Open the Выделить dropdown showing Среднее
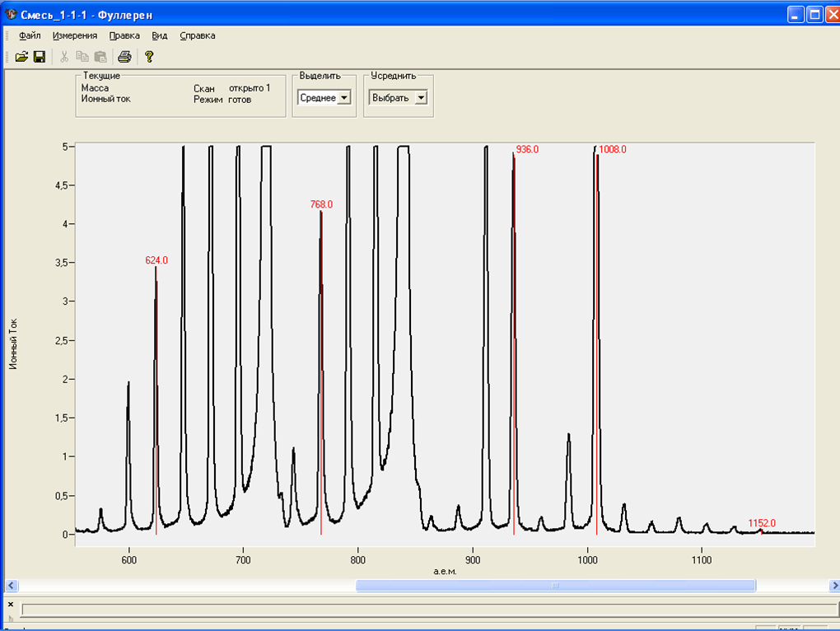Viewport: 840px width, 631px height. 343,98
